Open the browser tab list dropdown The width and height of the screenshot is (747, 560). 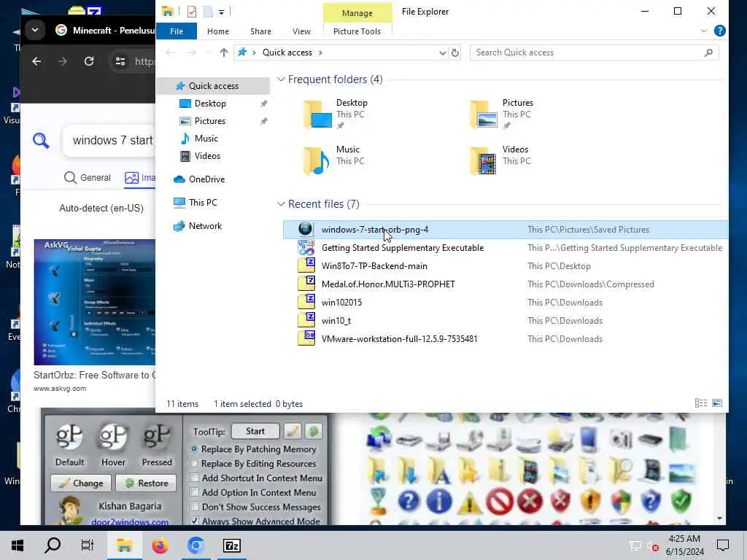pos(35,30)
